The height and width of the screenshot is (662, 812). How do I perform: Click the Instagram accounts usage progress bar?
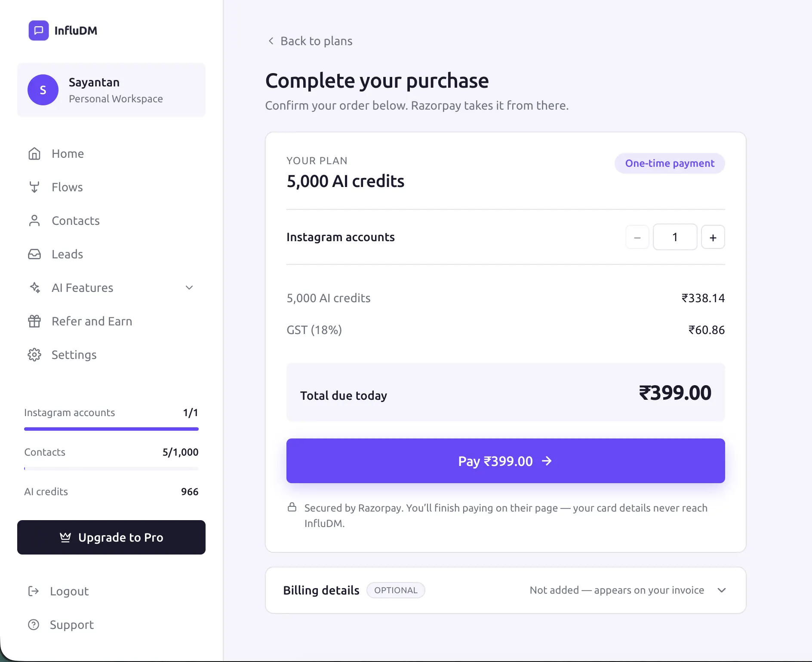(111, 429)
